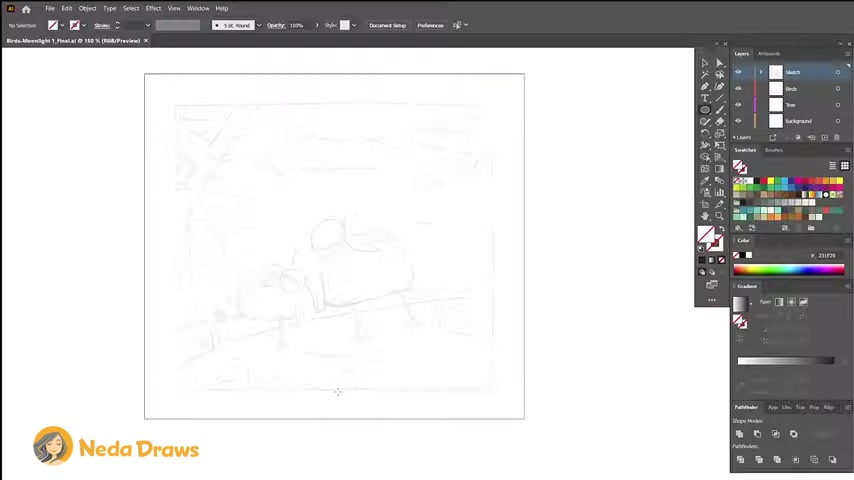
Task: Select the Column Graph tool
Action: point(719,192)
